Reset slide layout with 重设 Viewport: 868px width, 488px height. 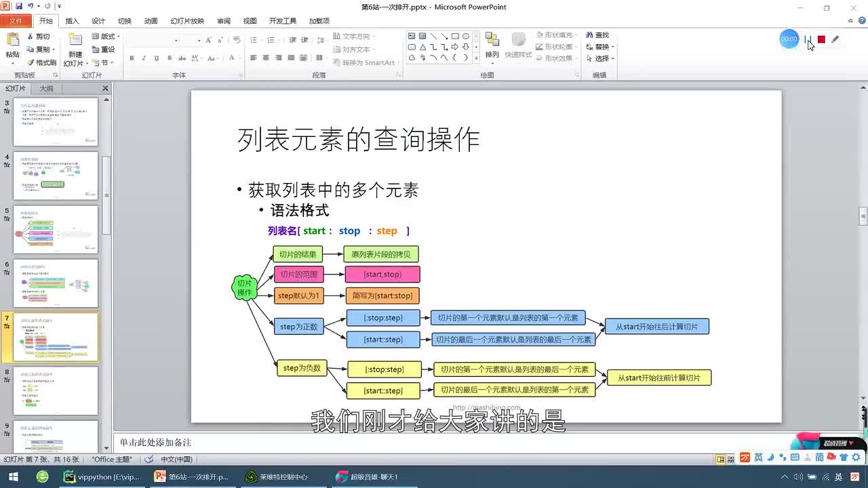[x=102, y=49]
